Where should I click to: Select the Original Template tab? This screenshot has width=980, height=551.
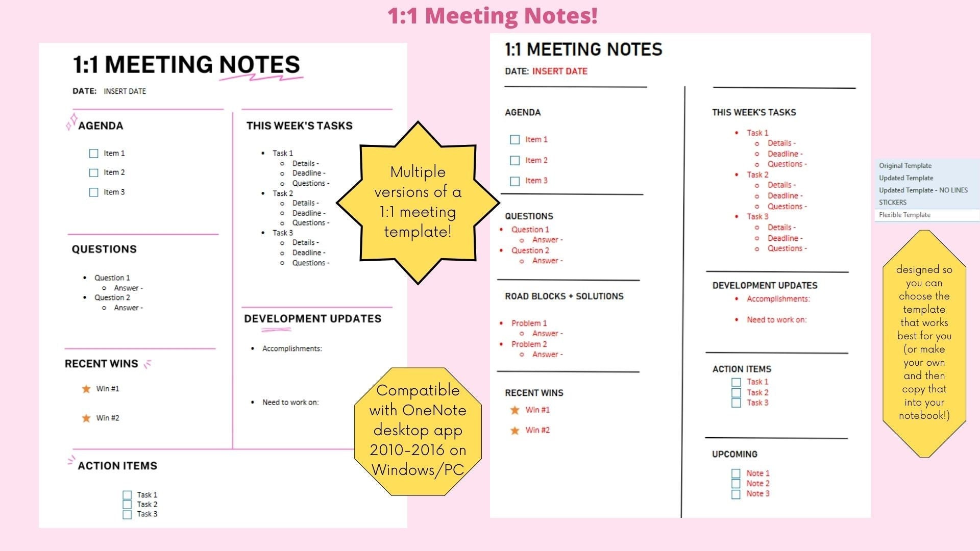[x=904, y=166]
